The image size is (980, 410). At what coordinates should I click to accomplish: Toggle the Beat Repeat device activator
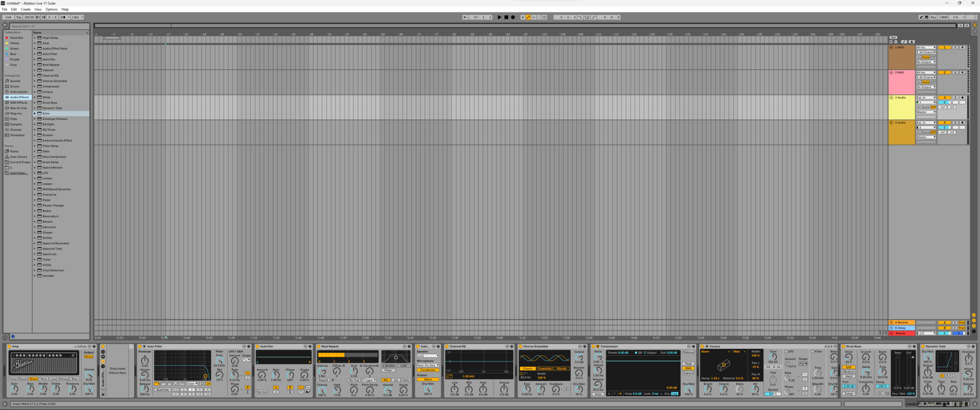pos(318,346)
